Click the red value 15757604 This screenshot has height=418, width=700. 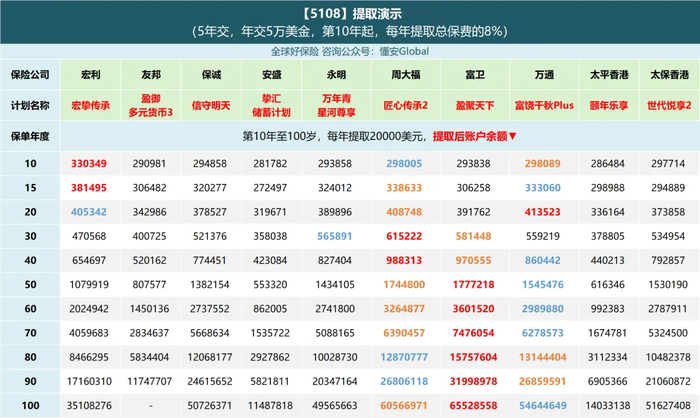pos(473,357)
